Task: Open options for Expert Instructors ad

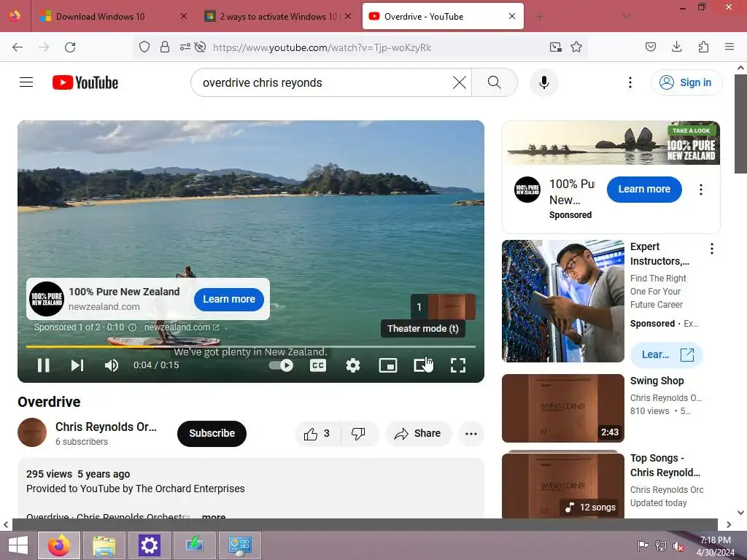Action: 711,248
